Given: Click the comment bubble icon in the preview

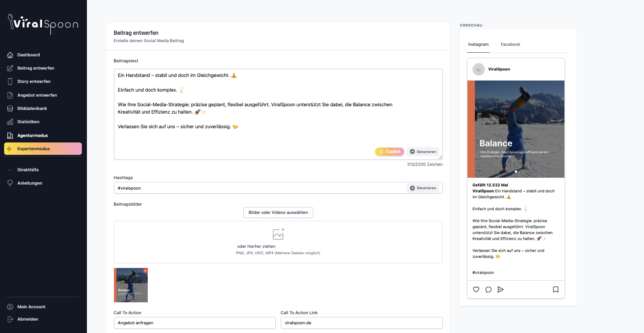Looking at the screenshot, I should [x=488, y=289].
